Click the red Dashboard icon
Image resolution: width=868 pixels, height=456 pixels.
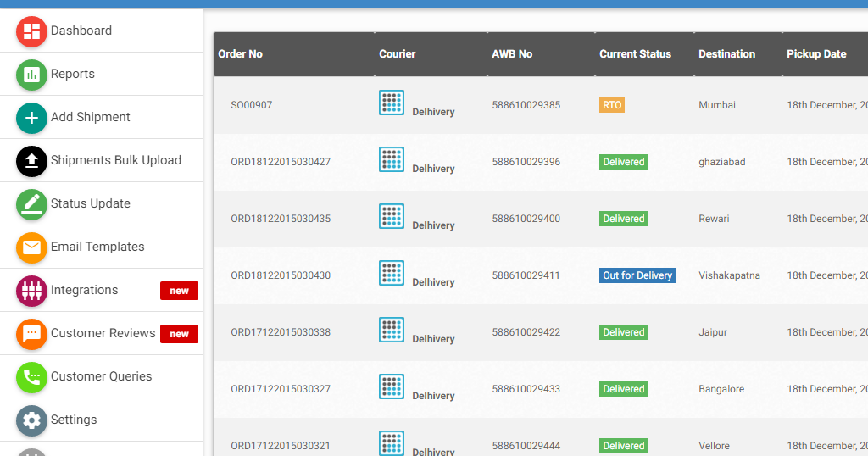[31, 31]
